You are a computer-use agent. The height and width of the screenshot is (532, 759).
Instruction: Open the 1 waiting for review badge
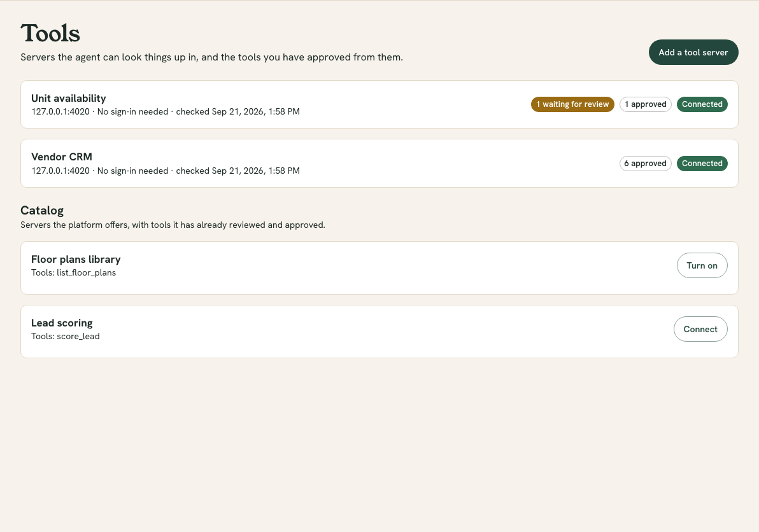click(x=572, y=104)
